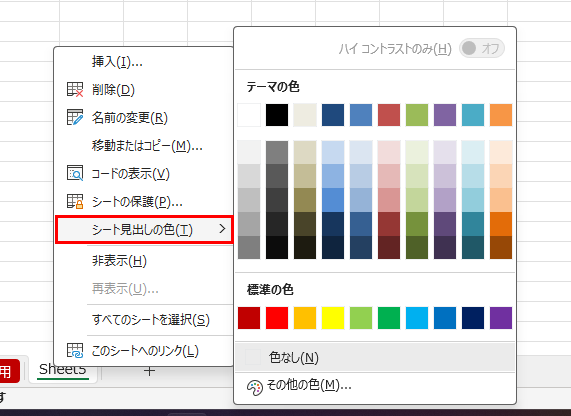
Task: Pick the purple theme color swatch
Action: point(445,115)
